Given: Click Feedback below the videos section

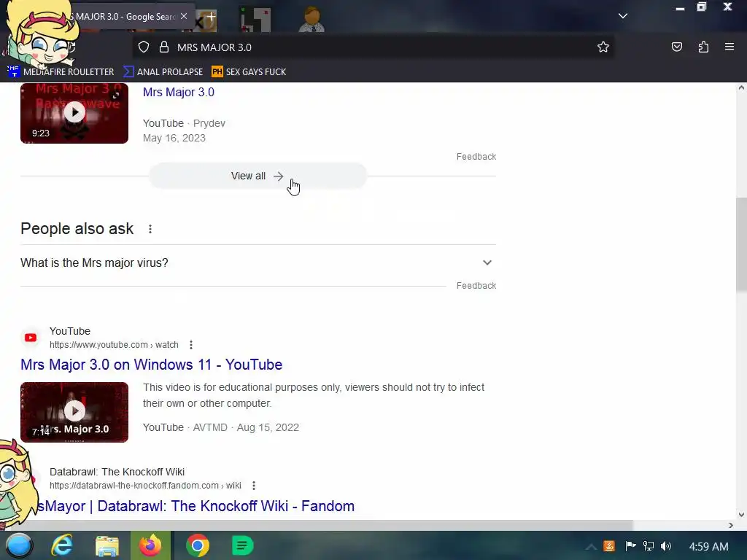Looking at the screenshot, I should [x=476, y=157].
